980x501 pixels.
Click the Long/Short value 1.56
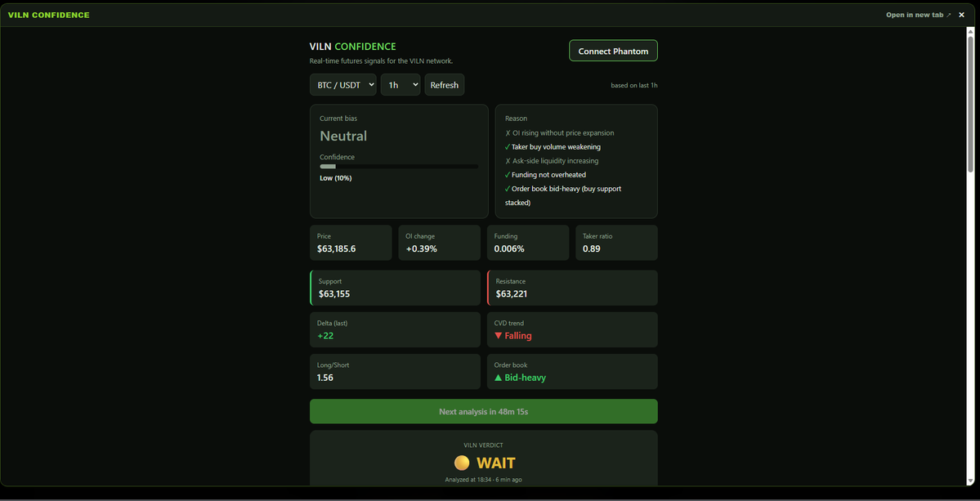tap(325, 378)
